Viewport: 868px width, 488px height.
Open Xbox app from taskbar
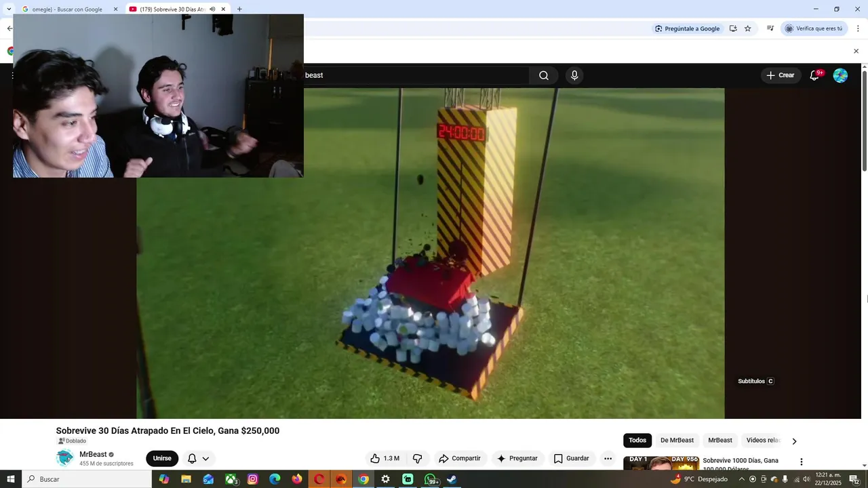[x=231, y=479]
